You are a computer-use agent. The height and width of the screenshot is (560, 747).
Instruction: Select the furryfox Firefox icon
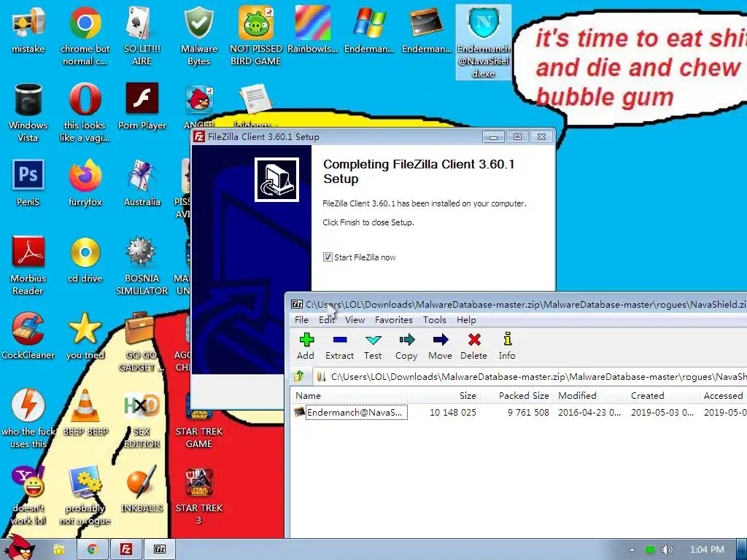[85, 183]
